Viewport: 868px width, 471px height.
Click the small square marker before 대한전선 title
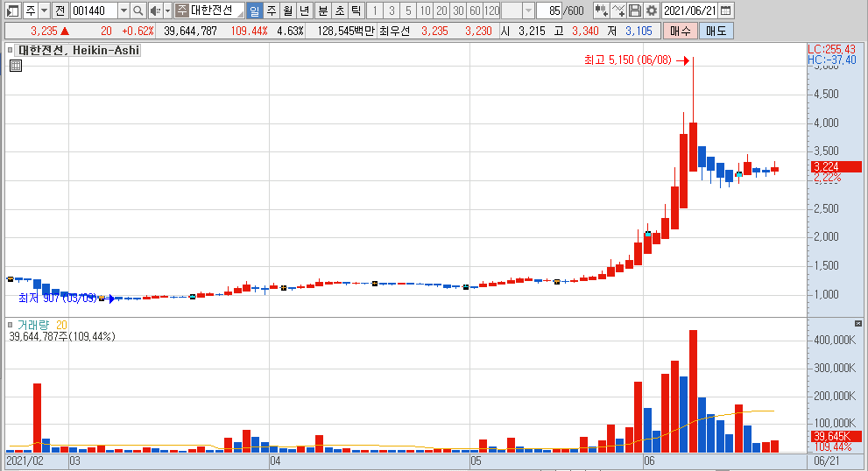[10, 51]
